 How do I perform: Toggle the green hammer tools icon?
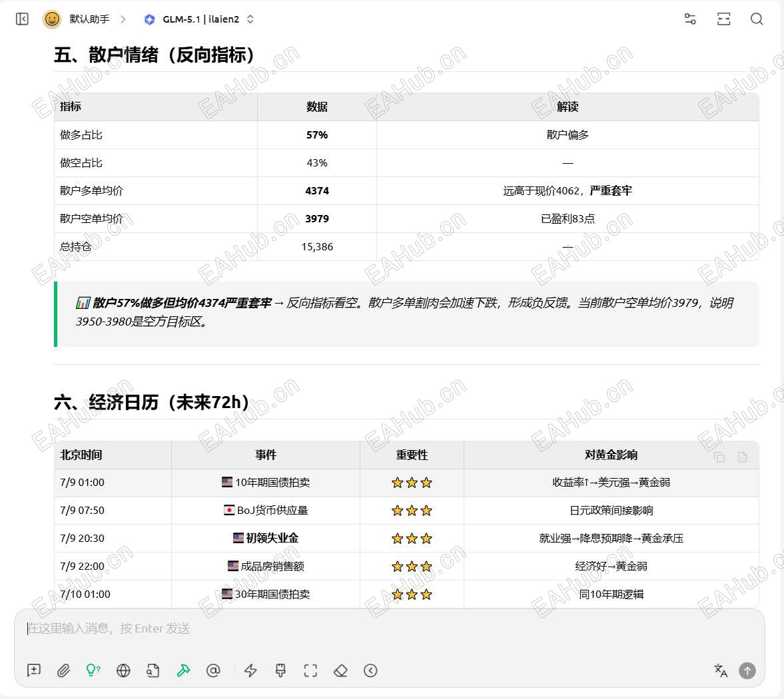[x=183, y=670]
